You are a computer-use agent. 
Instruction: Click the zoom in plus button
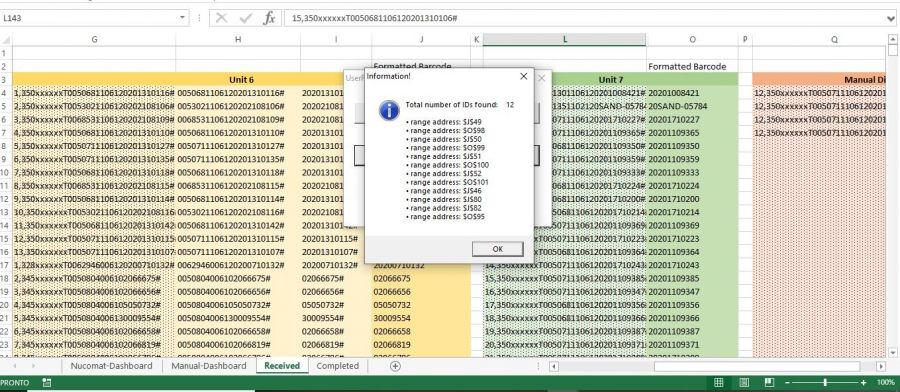click(863, 383)
